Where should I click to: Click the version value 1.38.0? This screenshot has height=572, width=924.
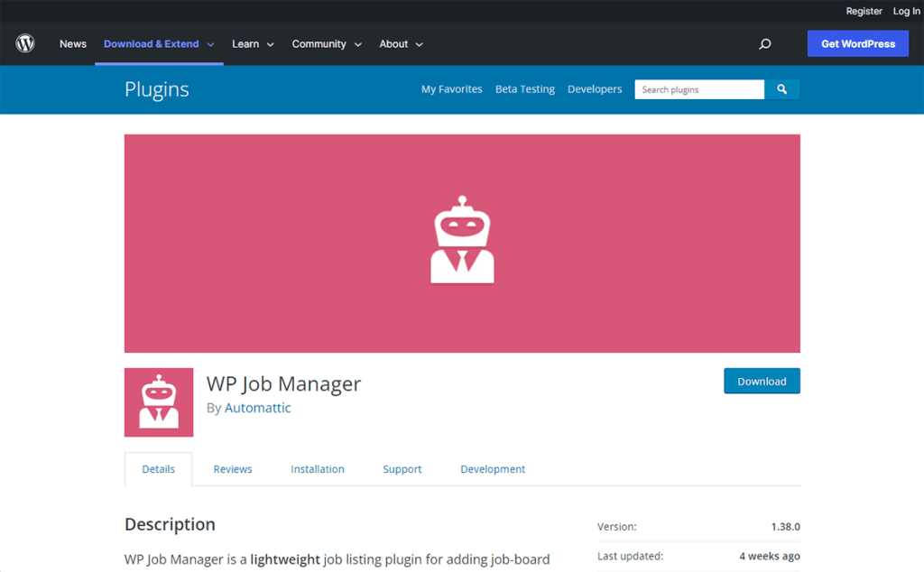coord(786,527)
